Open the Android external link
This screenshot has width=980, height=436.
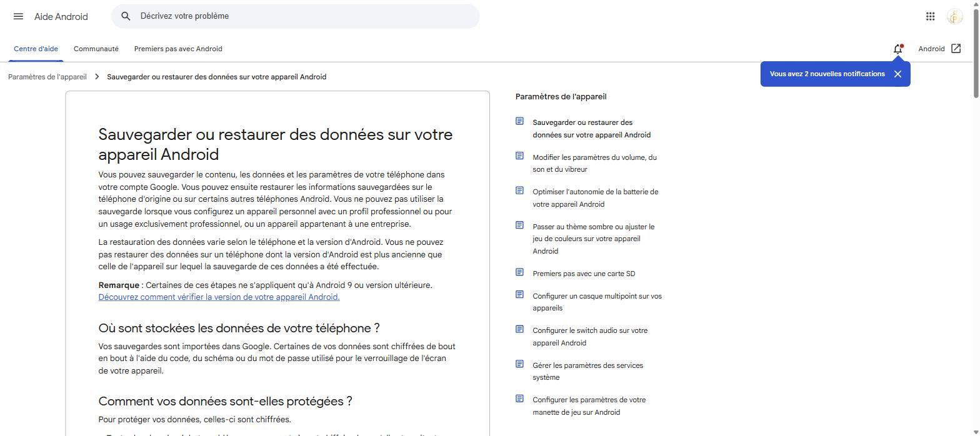point(939,49)
